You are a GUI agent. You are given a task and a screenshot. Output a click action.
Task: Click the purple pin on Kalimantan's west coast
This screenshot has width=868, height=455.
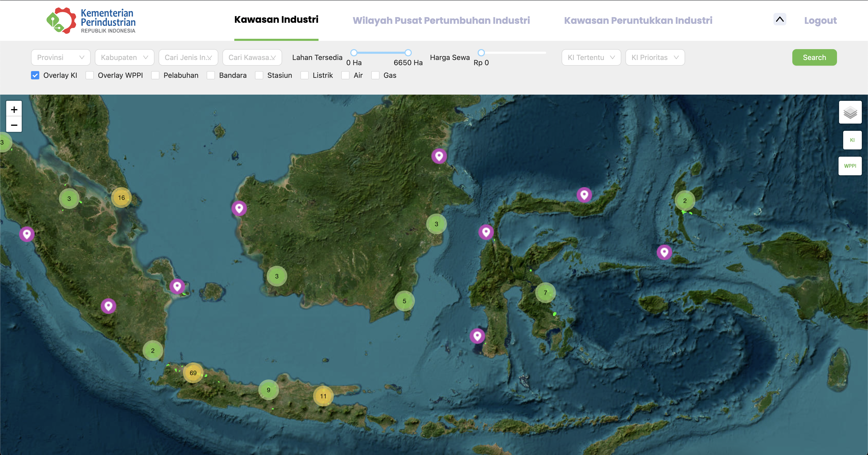pos(239,208)
